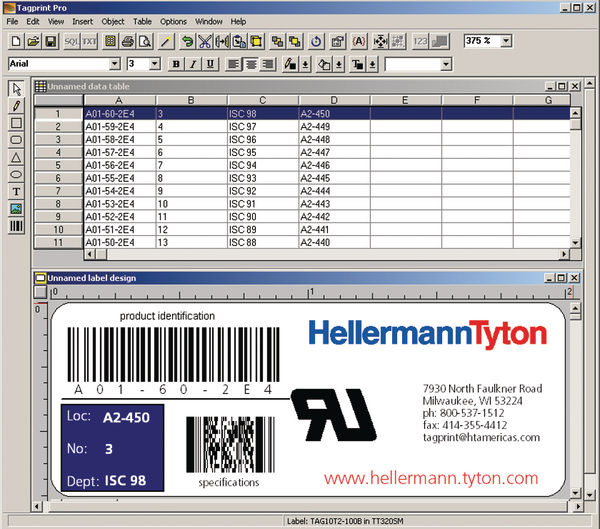Pick the Ellipse drawing tool

pos(16,174)
